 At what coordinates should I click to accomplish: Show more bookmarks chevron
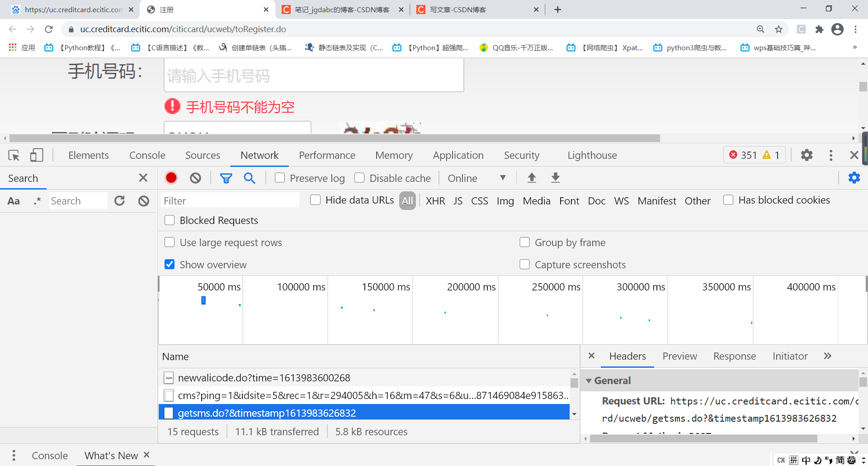click(x=854, y=48)
